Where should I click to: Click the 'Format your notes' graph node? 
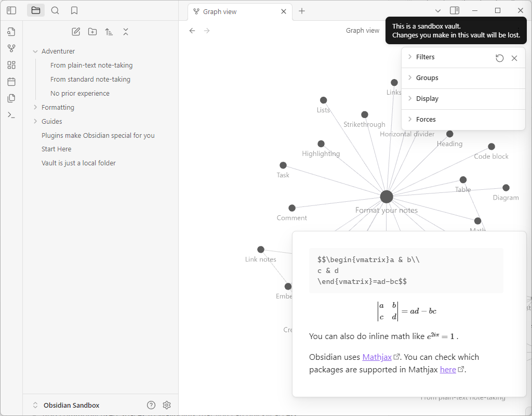(x=387, y=197)
